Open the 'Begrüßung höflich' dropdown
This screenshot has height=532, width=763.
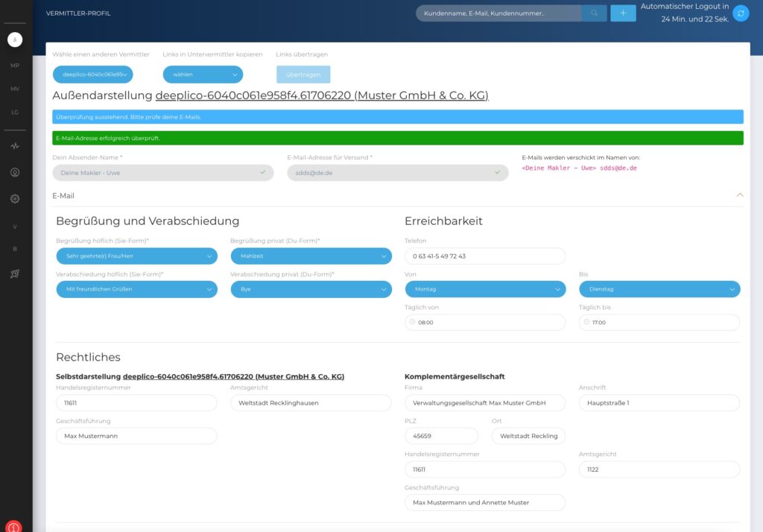point(136,256)
